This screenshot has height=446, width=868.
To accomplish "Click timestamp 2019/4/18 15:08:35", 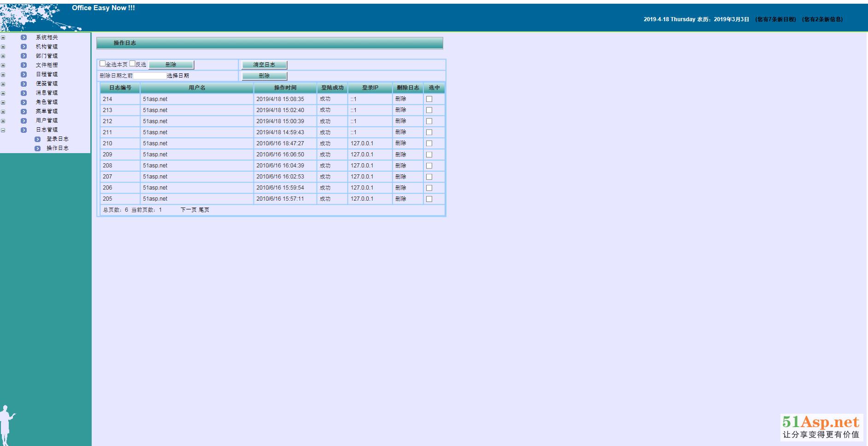I will point(280,99).
